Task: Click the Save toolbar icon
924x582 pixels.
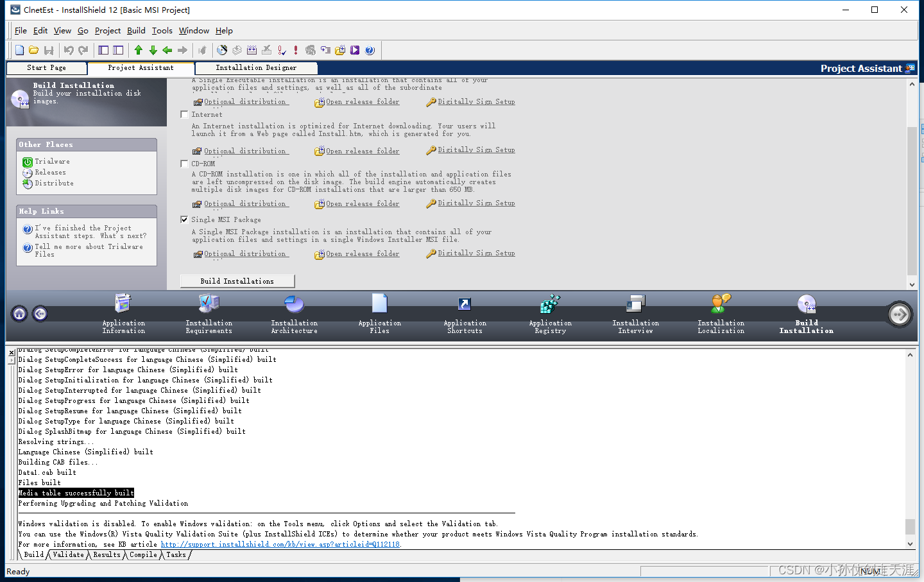Action: point(49,50)
